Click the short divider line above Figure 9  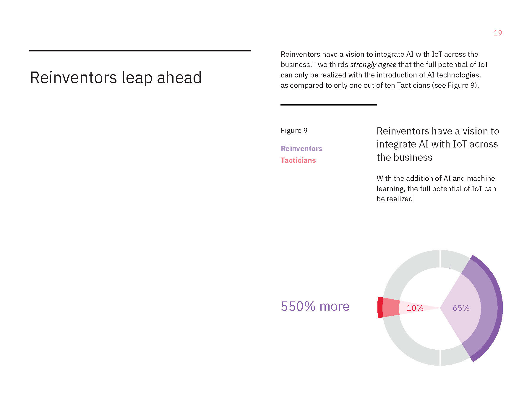click(328, 105)
